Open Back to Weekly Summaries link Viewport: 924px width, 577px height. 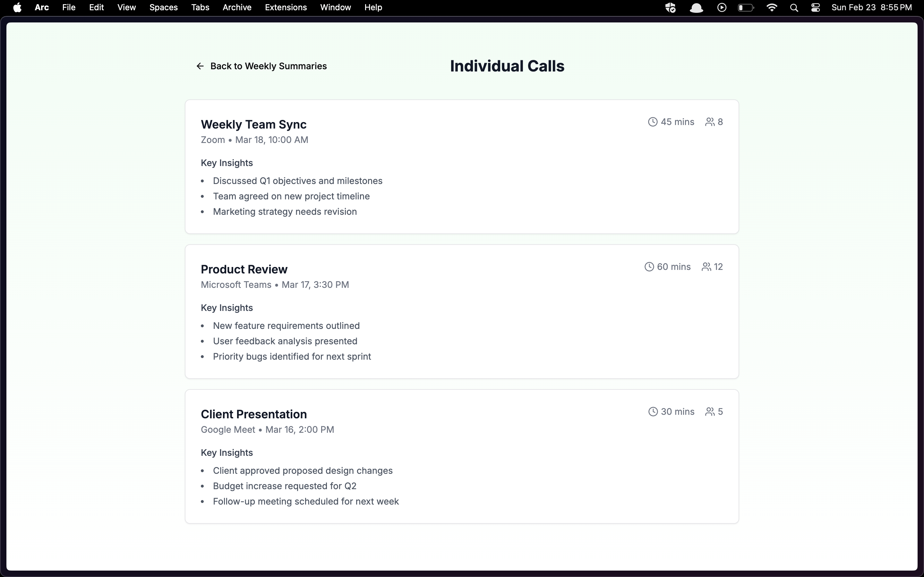click(x=268, y=66)
